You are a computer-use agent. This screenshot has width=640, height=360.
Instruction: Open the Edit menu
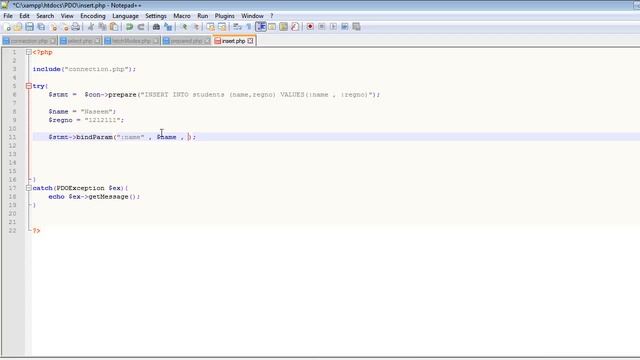click(24, 16)
